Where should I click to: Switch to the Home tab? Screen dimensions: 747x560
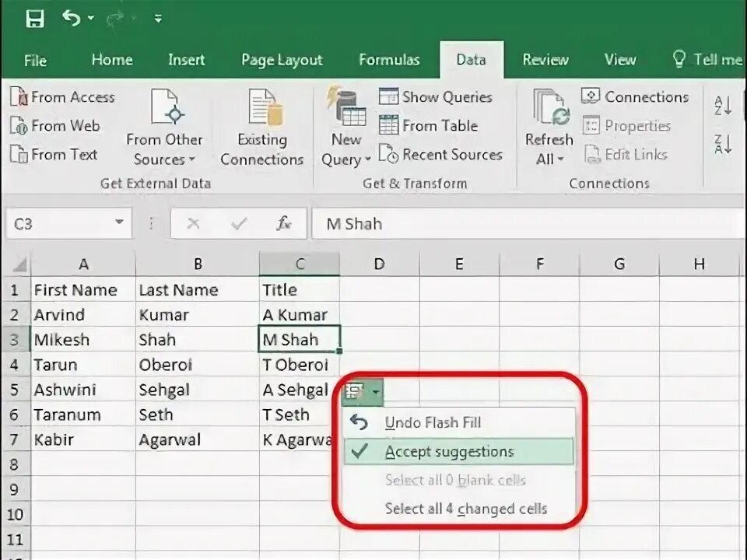pyautogui.click(x=112, y=60)
